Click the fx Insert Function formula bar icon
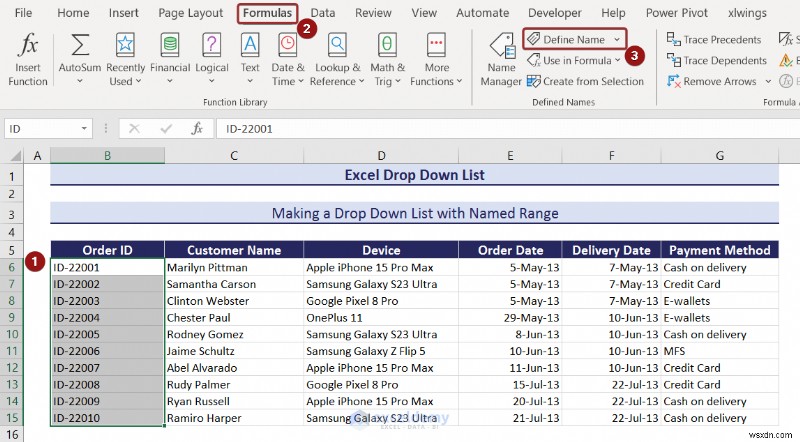The width and height of the screenshot is (800, 442). coord(197,129)
